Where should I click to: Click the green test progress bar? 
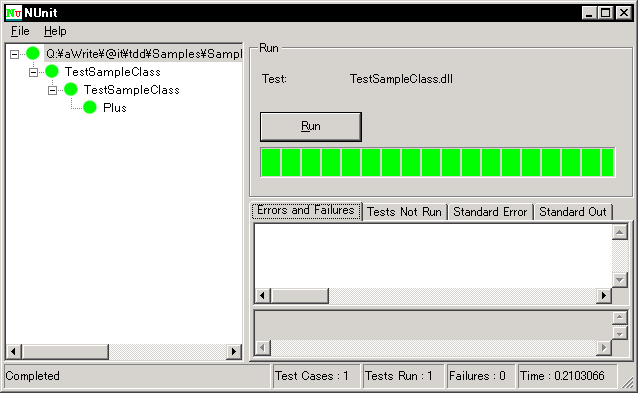tap(437, 162)
